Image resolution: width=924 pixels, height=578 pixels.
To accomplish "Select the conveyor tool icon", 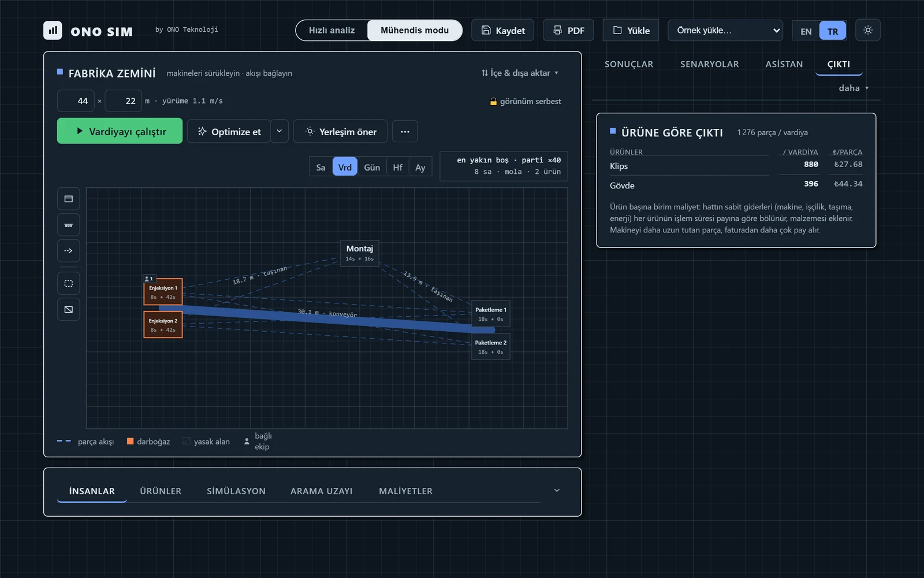I will [68, 225].
